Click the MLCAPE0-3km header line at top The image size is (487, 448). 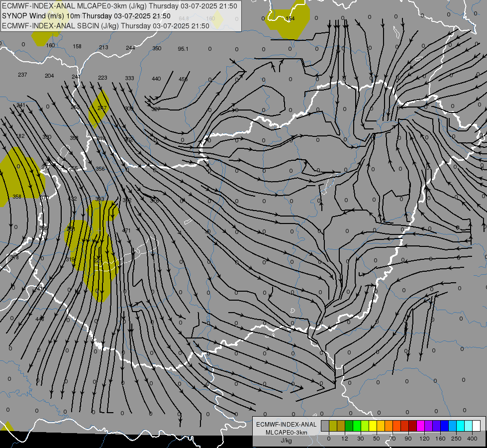click(x=119, y=6)
